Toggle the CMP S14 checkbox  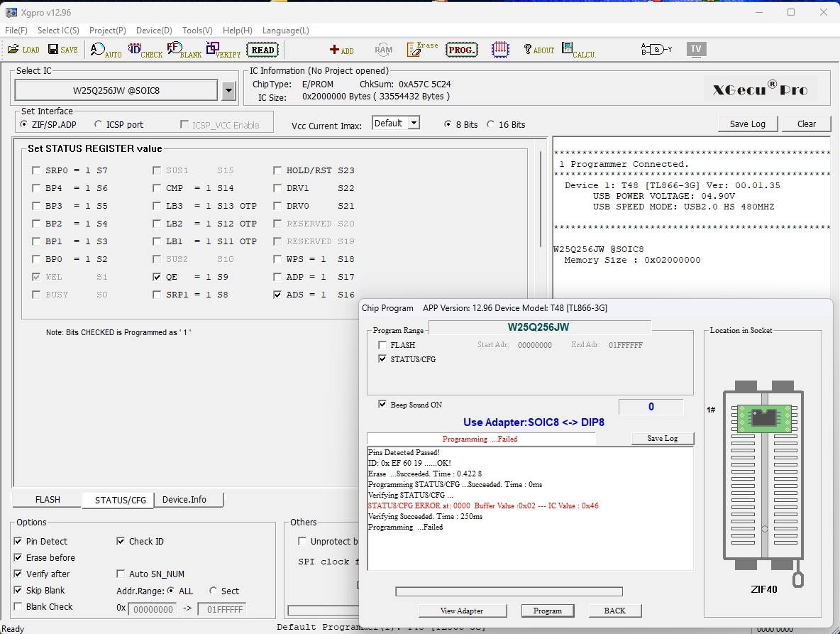pos(156,188)
